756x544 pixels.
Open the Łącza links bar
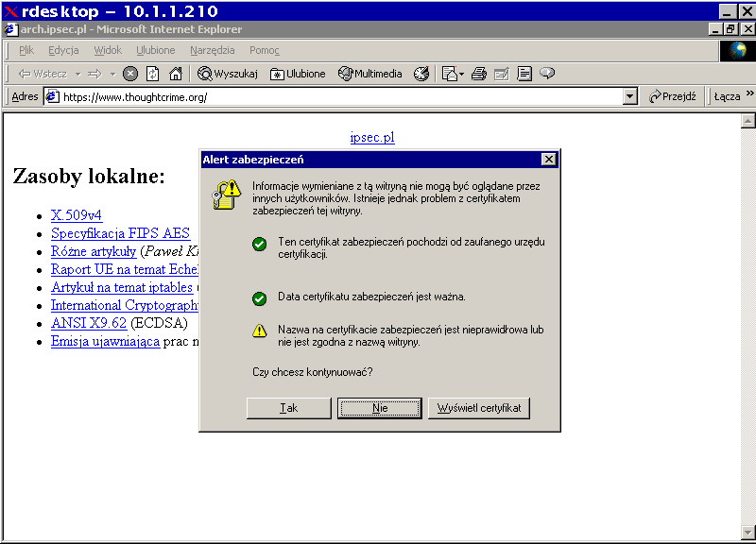click(x=727, y=96)
